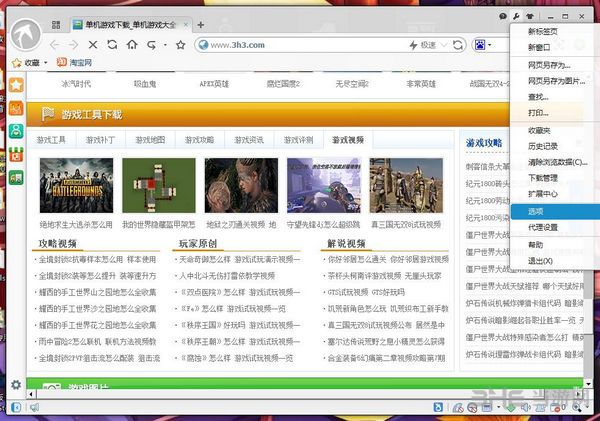The height and width of the screenshot is (421, 600).
Task: Open the 淘宝网 bookmark link
Action: click(80, 63)
